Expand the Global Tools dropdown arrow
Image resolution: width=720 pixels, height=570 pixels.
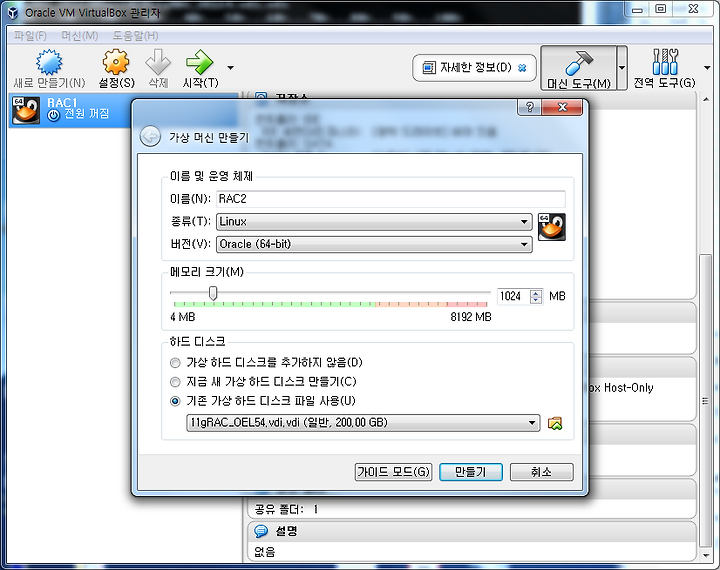pyautogui.click(x=707, y=68)
